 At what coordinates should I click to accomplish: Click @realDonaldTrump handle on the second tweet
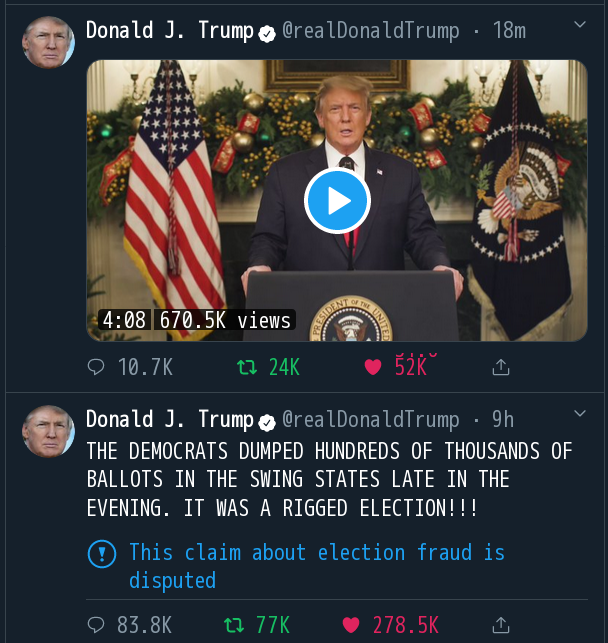[372, 419]
